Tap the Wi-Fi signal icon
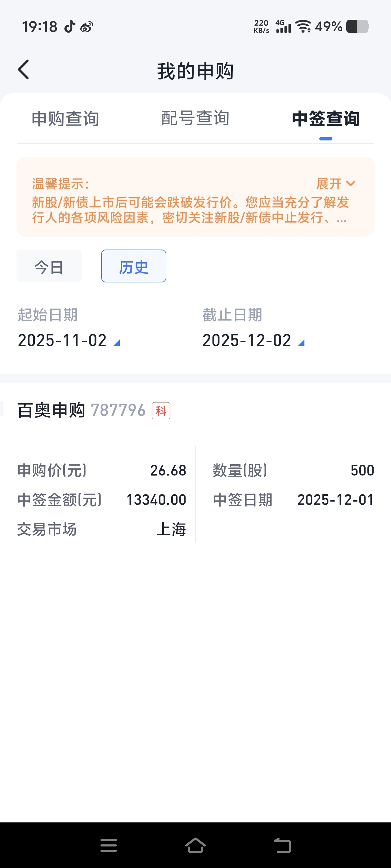 pyautogui.click(x=303, y=26)
